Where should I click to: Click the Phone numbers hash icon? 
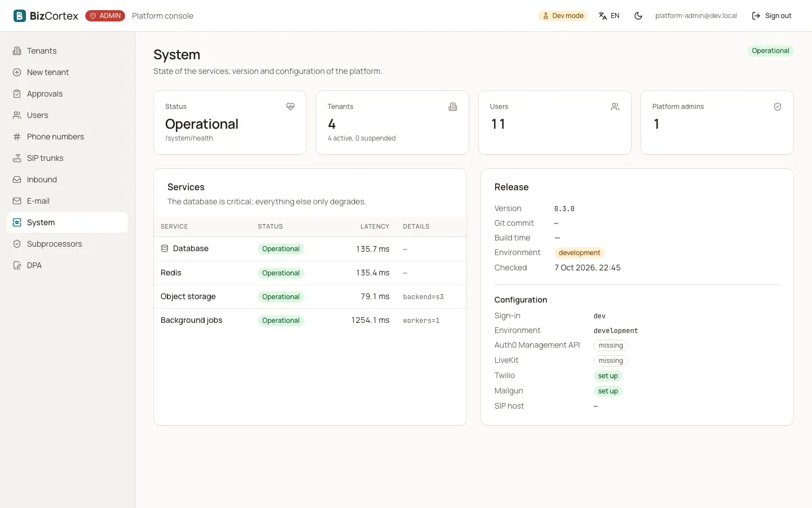[x=17, y=137]
